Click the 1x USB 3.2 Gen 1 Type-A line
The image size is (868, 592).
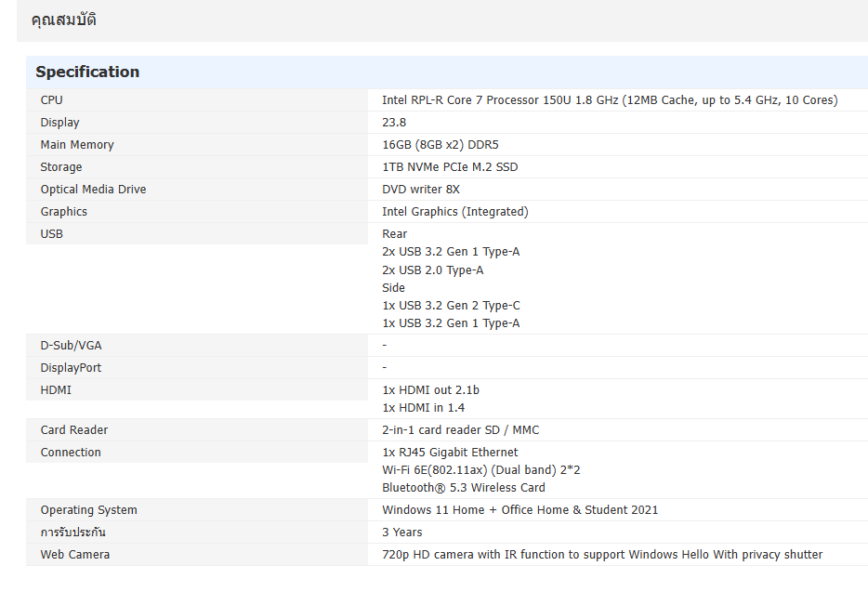coord(451,323)
